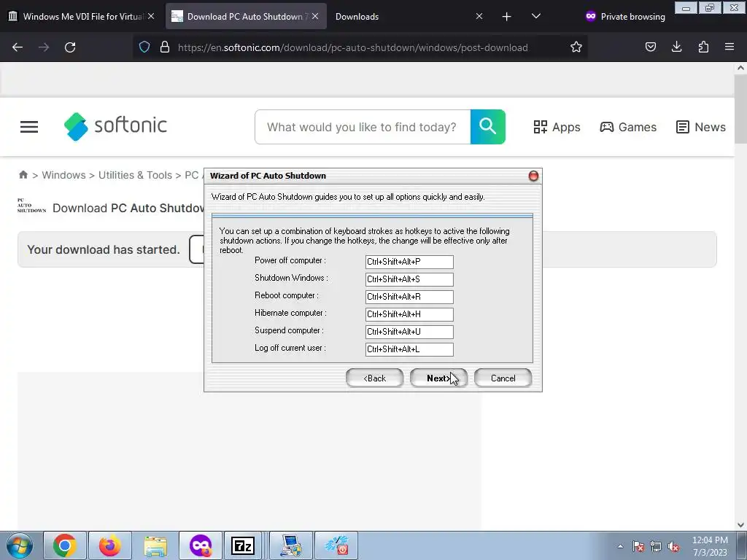Click the site security padlock icon
The width and height of the screenshot is (747, 560).
click(x=165, y=47)
